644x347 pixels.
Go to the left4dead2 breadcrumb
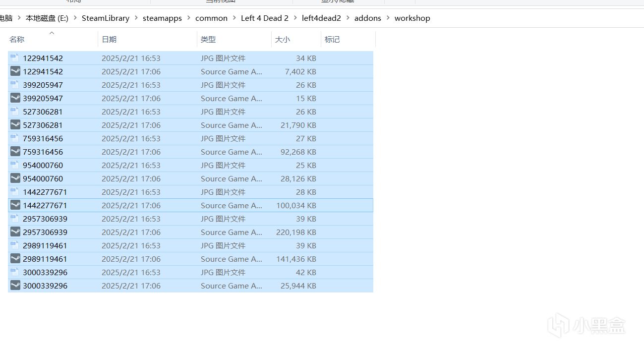pos(321,18)
